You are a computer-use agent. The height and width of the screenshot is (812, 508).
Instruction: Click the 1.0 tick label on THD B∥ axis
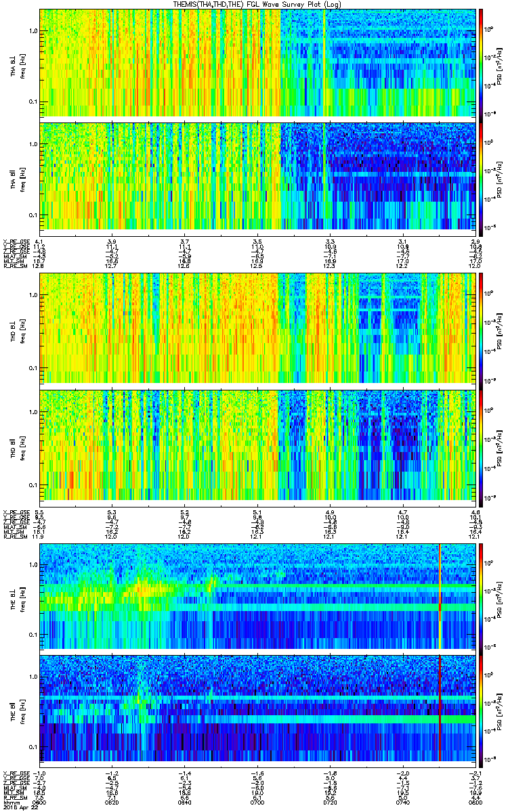33,412
